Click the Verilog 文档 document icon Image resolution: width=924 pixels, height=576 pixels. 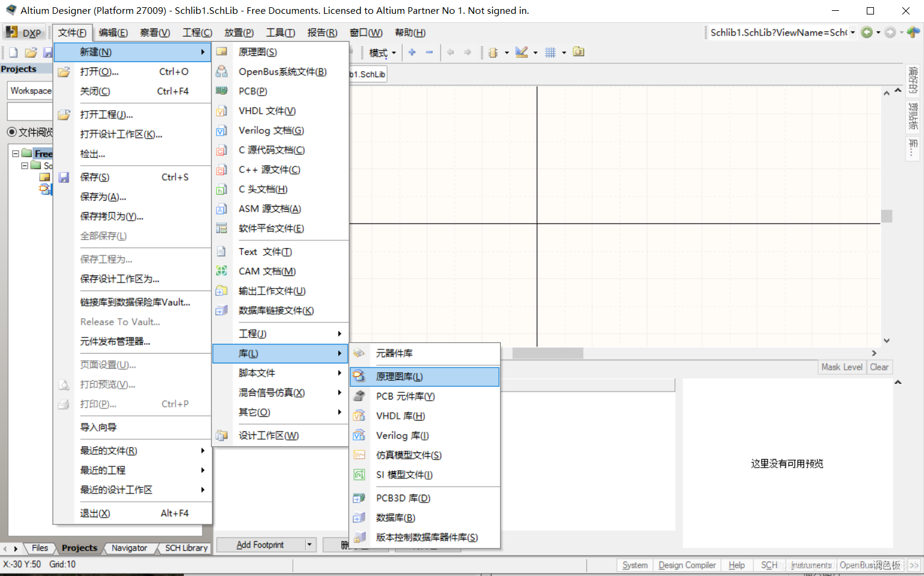(x=222, y=130)
